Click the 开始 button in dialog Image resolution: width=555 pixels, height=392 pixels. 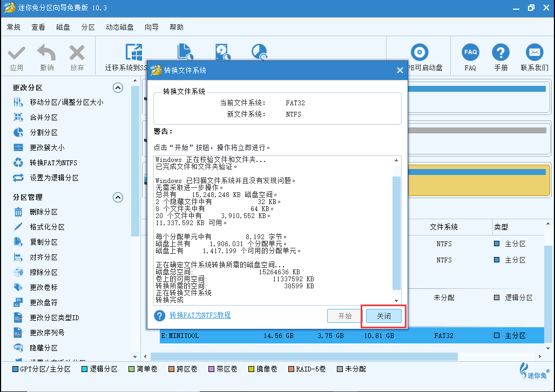click(345, 316)
